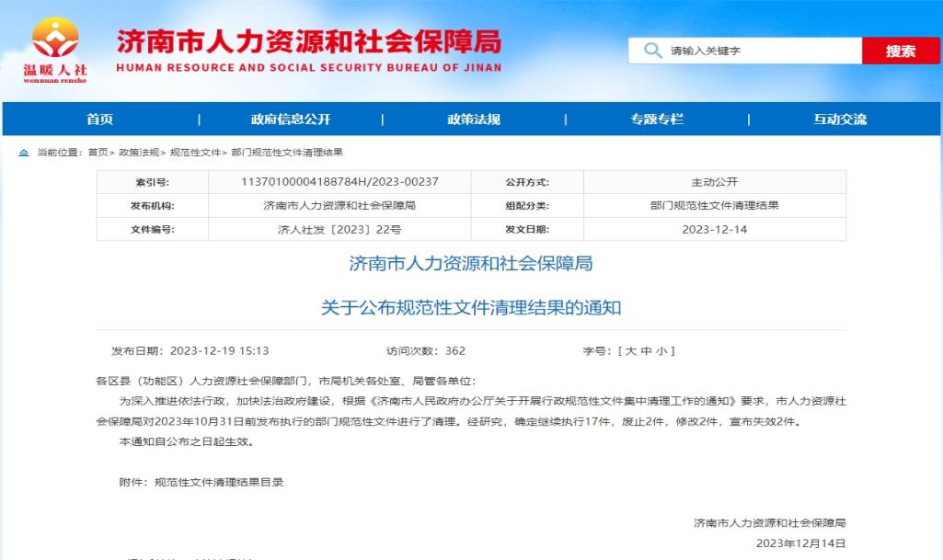Viewport: 943px width, 560px height.
Task: Set font size to 大
Action: tap(631, 351)
